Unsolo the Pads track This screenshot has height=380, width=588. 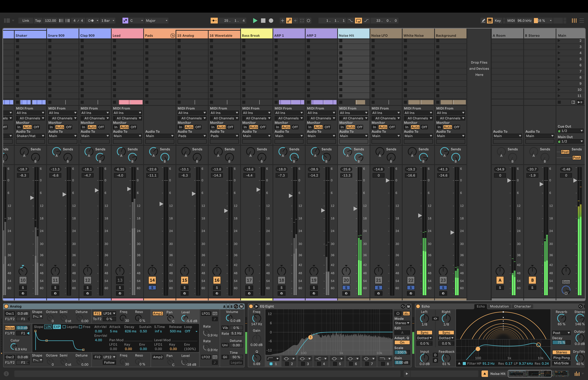[x=152, y=288]
